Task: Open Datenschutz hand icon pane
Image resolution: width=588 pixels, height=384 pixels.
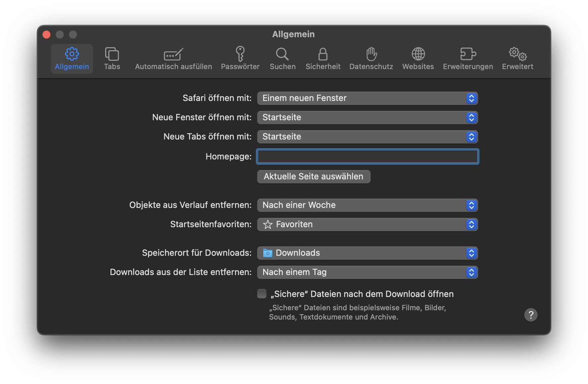Action: [x=371, y=59]
